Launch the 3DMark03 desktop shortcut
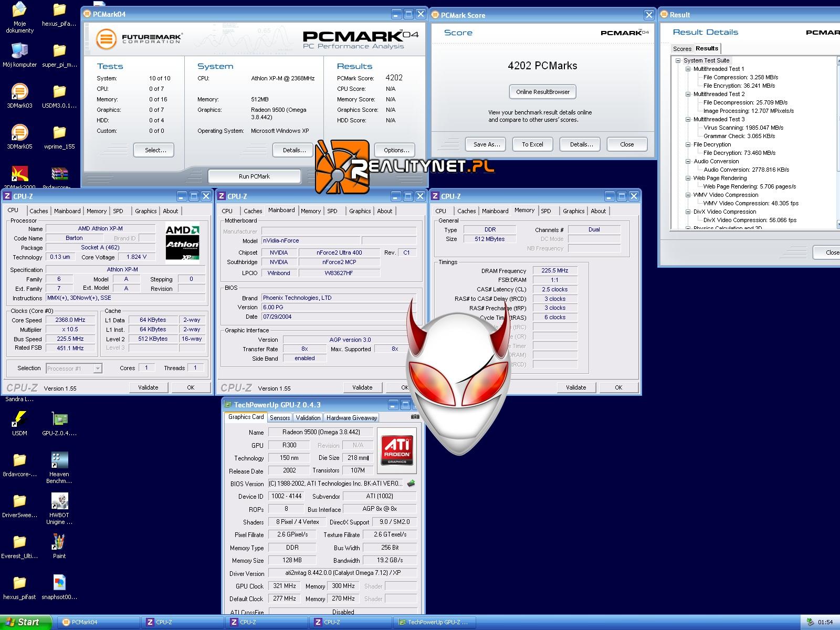 pos(19,96)
